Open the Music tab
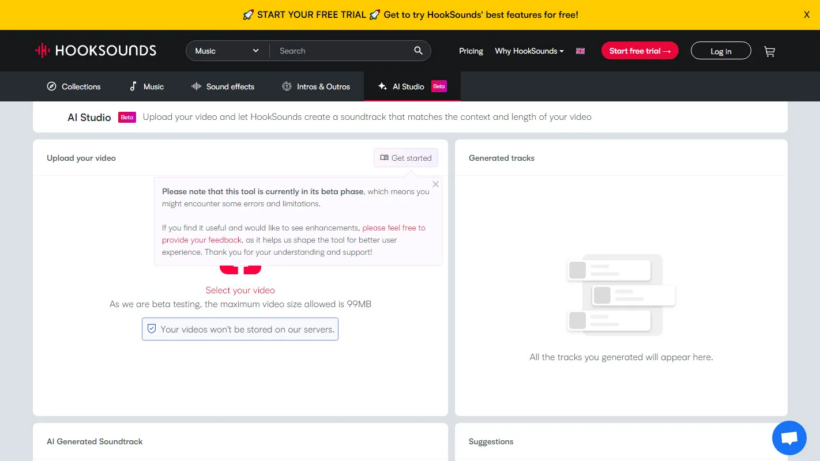820x461 pixels. pyautogui.click(x=146, y=86)
